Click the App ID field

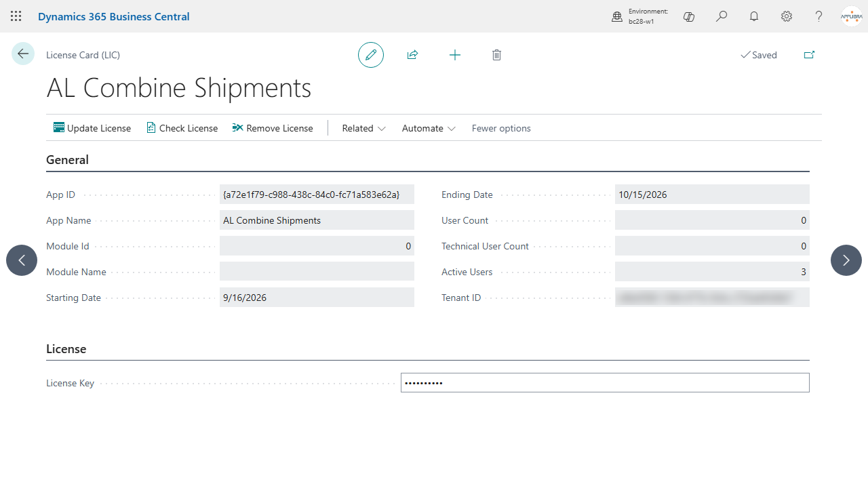(x=317, y=195)
